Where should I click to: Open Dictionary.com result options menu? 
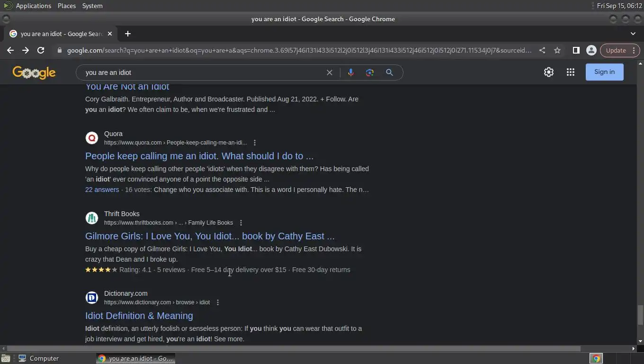(x=218, y=302)
